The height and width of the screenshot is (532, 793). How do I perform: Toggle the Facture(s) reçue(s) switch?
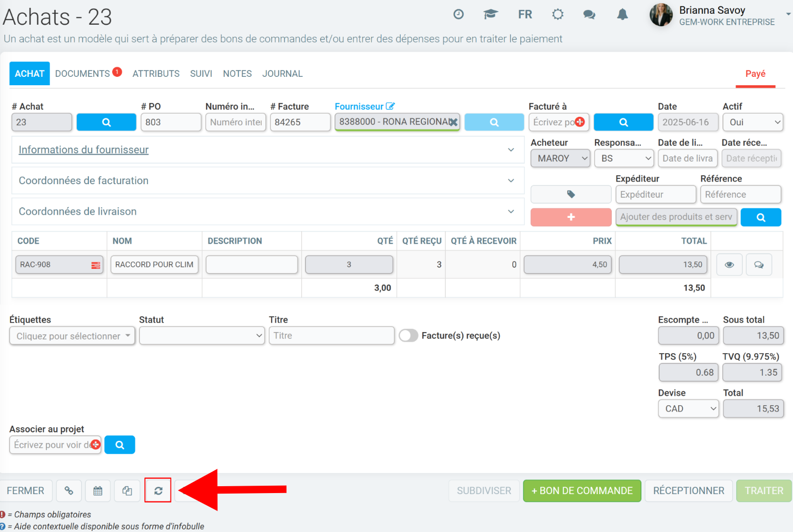408,336
